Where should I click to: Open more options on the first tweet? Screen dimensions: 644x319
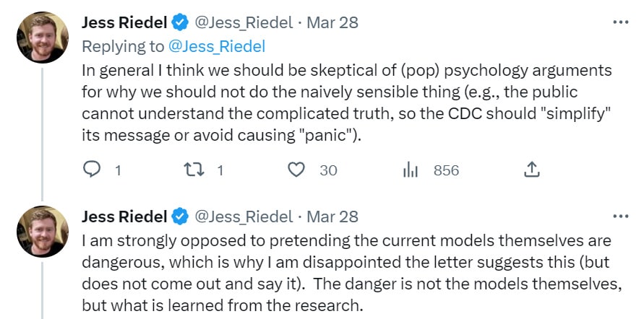621,22
